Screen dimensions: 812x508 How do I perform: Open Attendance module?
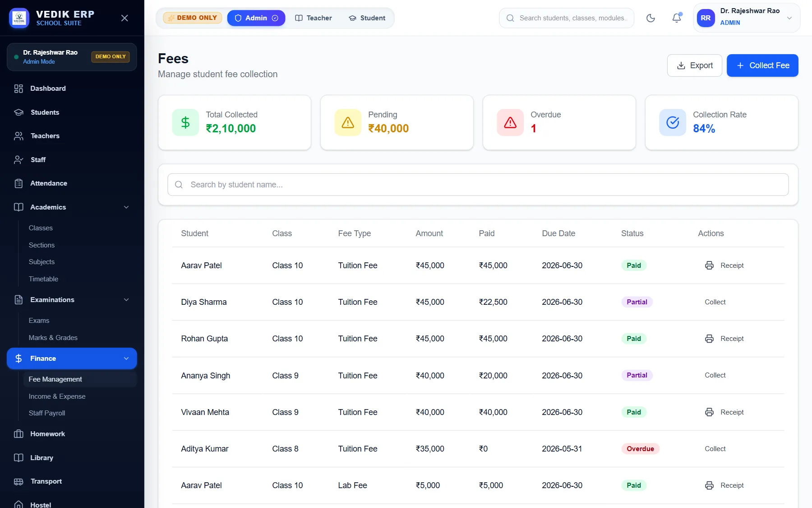(72, 183)
